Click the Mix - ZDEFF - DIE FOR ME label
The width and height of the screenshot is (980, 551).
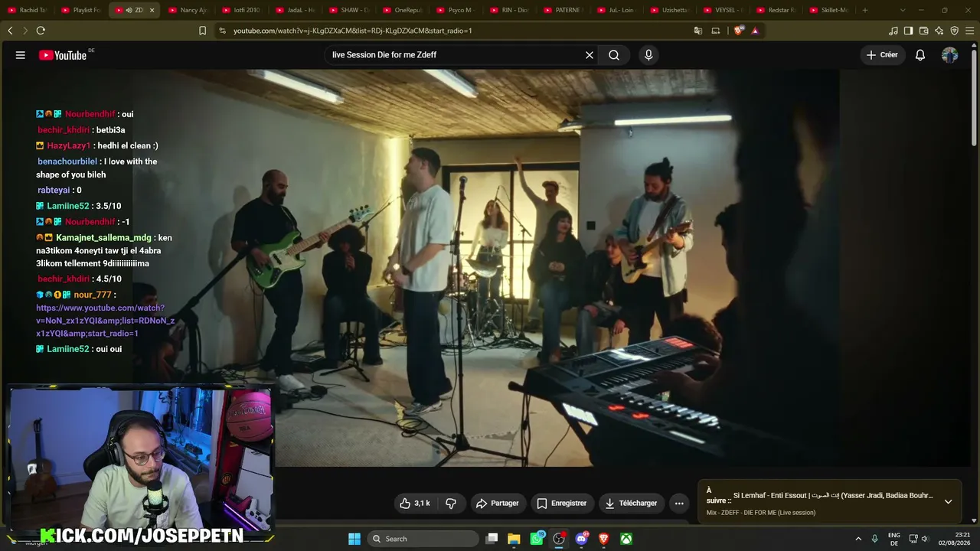pyautogui.click(x=760, y=513)
